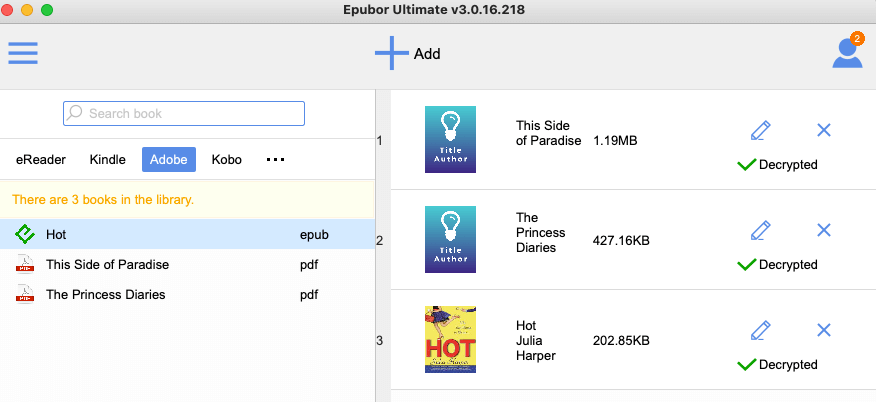Click the 202.85KB file size
Viewport: 876px width, 402px height.
621,341
